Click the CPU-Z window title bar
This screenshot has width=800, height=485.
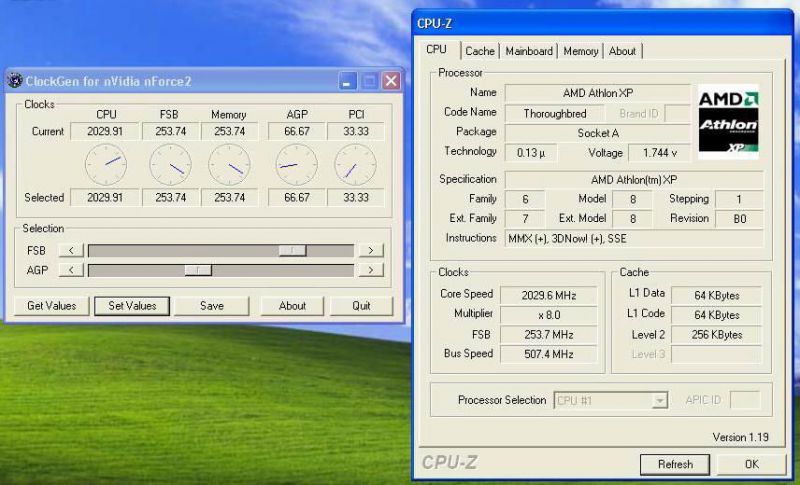coord(602,23)
